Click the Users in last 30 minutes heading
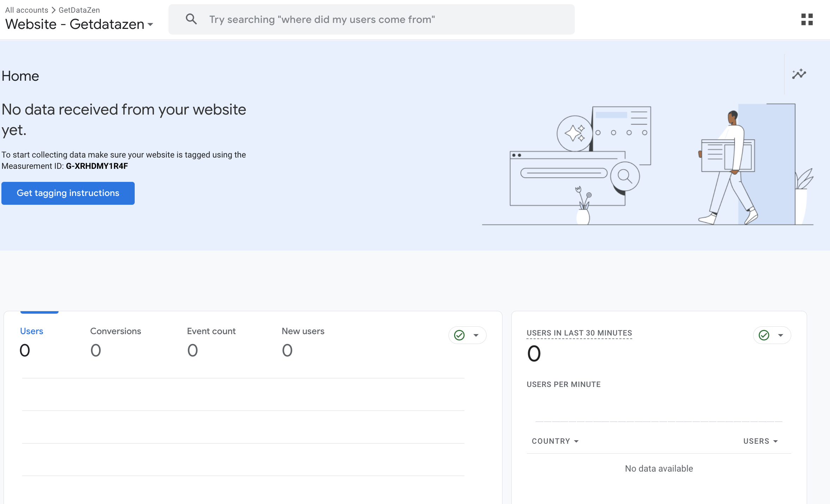The image size is (830, 504). coord(579,333)
